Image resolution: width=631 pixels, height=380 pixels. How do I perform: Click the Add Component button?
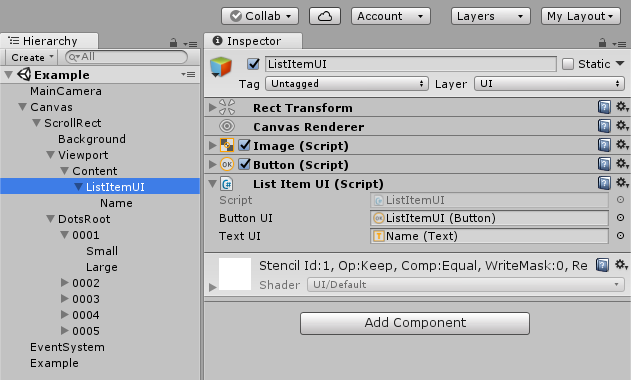point(415,323)
